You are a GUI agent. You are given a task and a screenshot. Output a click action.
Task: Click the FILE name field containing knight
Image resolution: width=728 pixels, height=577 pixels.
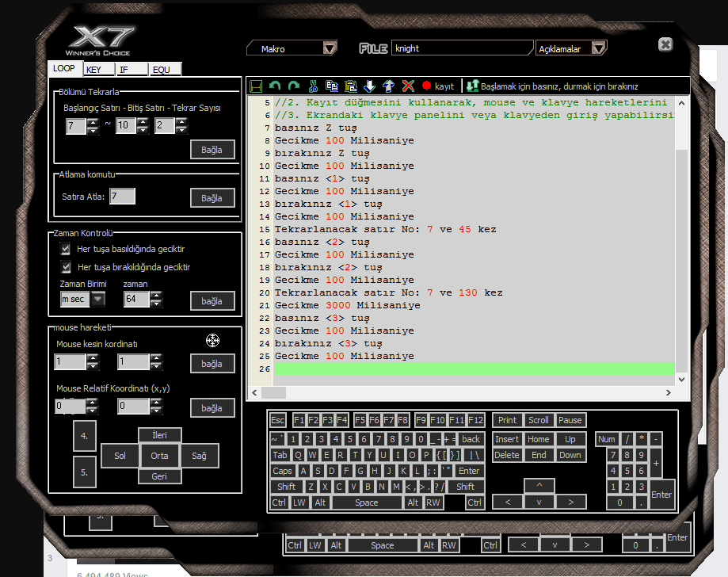coord(462,48)
